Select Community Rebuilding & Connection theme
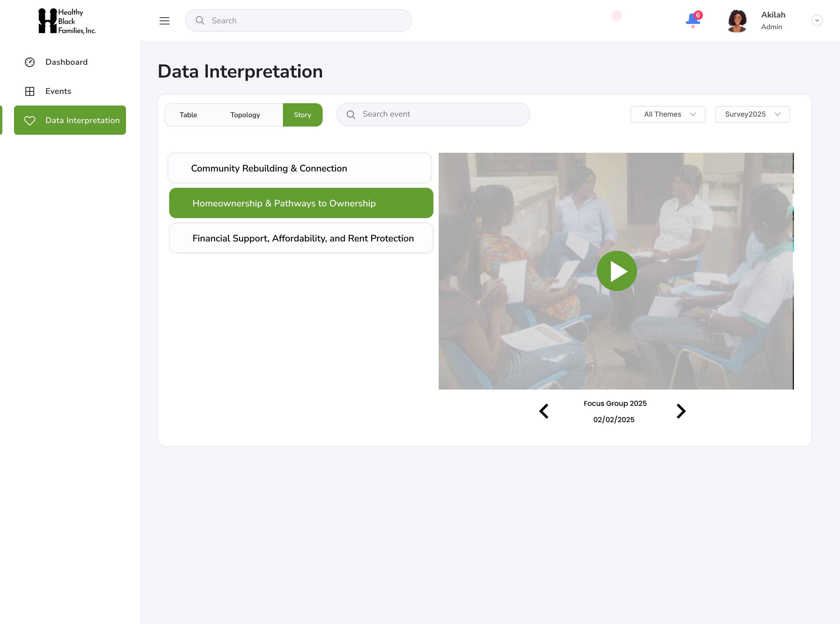This screenshot has width=840, height=624. [x=300, y=168]
